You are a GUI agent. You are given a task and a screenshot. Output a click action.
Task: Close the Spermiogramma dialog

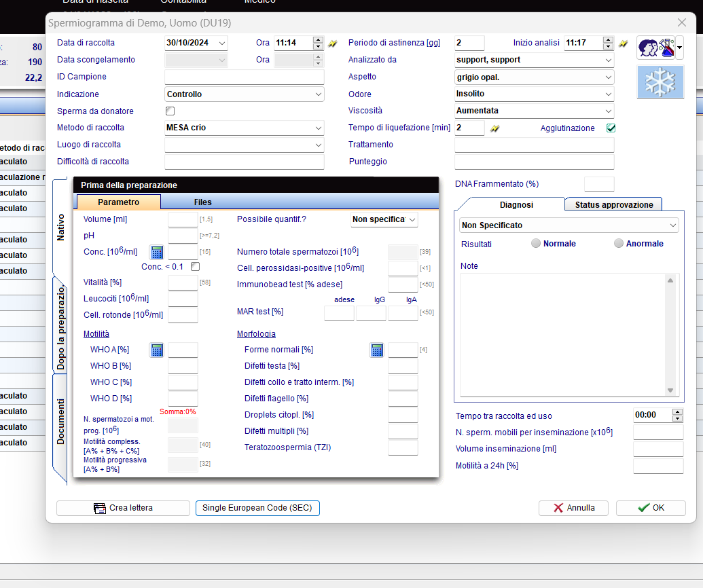click(x=682, y=22)
